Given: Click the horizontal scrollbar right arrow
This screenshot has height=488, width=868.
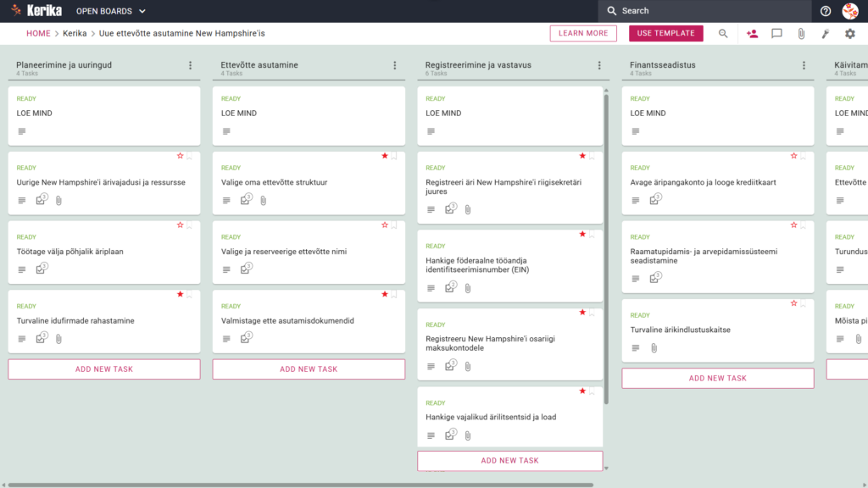Looking at the screenshot, I should [864, 485].
